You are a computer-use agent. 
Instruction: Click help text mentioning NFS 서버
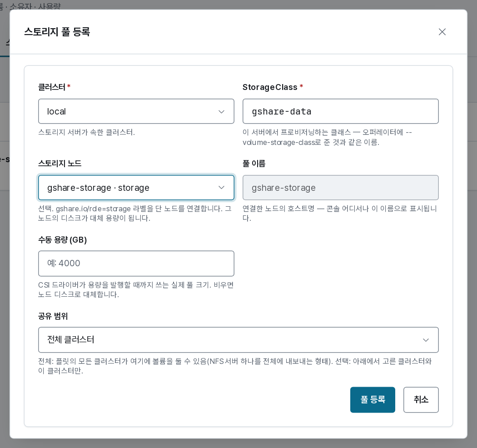coord(235,366)
